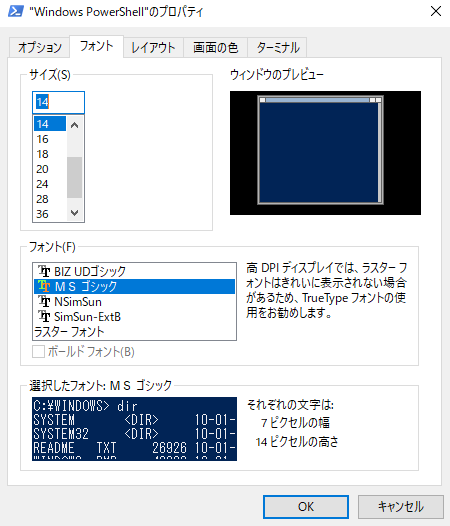Open the ターミナル tab

pos(278,48)
